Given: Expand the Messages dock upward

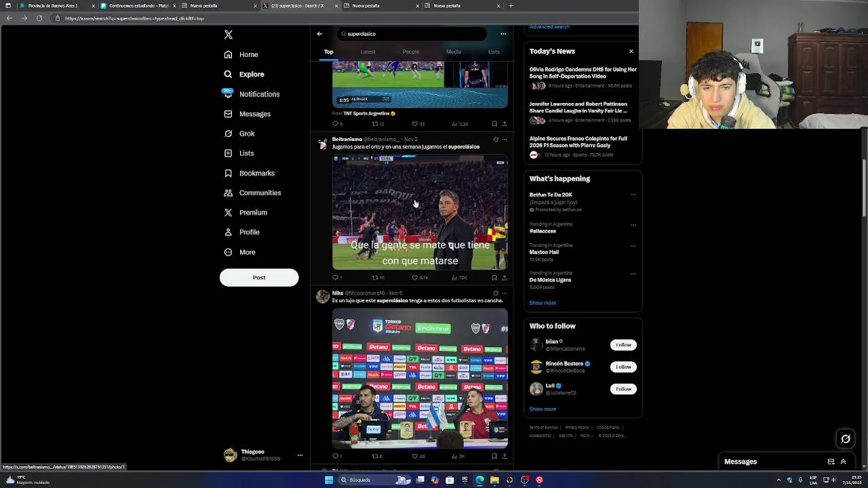Looking at the screenshot, I should click(844, 462).
